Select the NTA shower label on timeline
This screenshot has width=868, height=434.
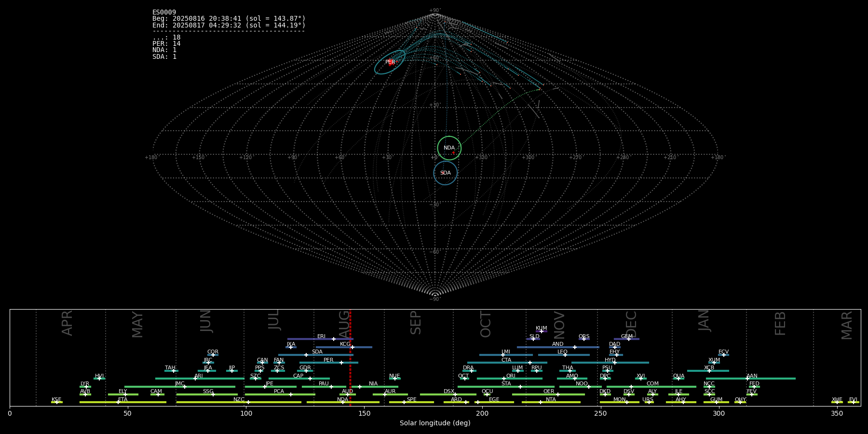pyautogui.click(x=551, y=400)
